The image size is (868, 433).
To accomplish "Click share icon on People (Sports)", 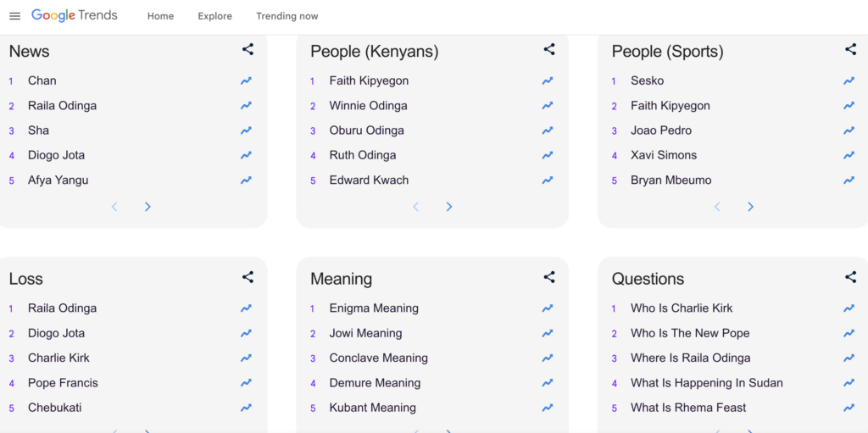I will pyautogui.click(x=850, y=50).
